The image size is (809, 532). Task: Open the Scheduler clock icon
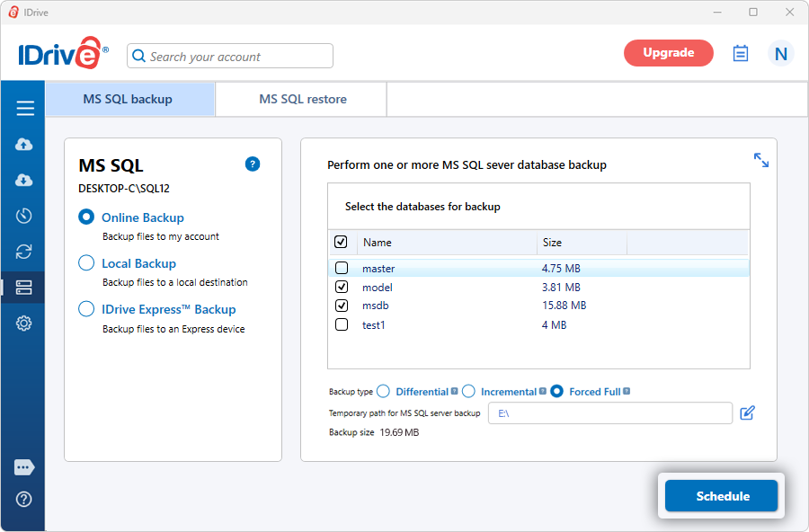23,216
